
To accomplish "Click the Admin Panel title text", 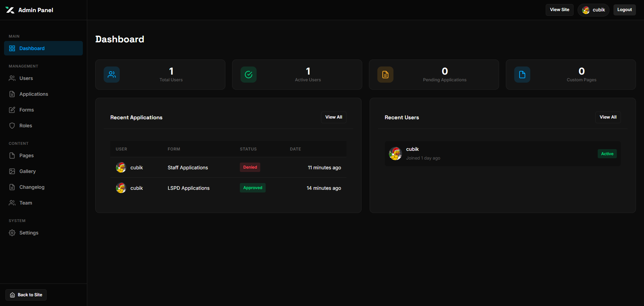I will [36, 10].
